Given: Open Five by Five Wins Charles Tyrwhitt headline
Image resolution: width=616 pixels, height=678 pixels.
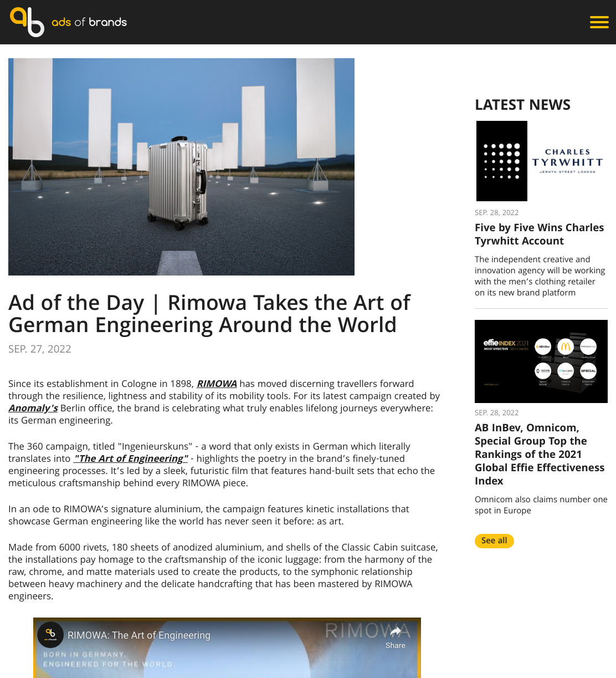Looking at the screenshot, I should (x=539, y=234).
